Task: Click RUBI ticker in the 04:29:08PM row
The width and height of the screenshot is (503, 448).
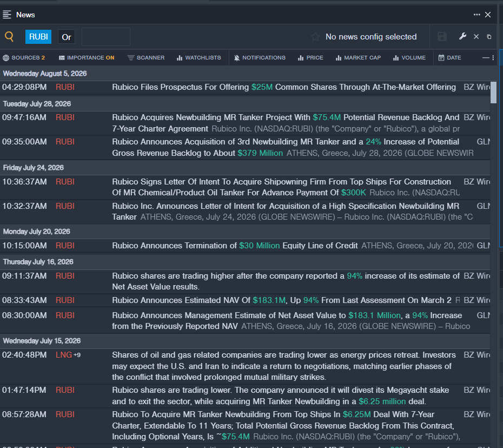Action: tap(65, 87)
